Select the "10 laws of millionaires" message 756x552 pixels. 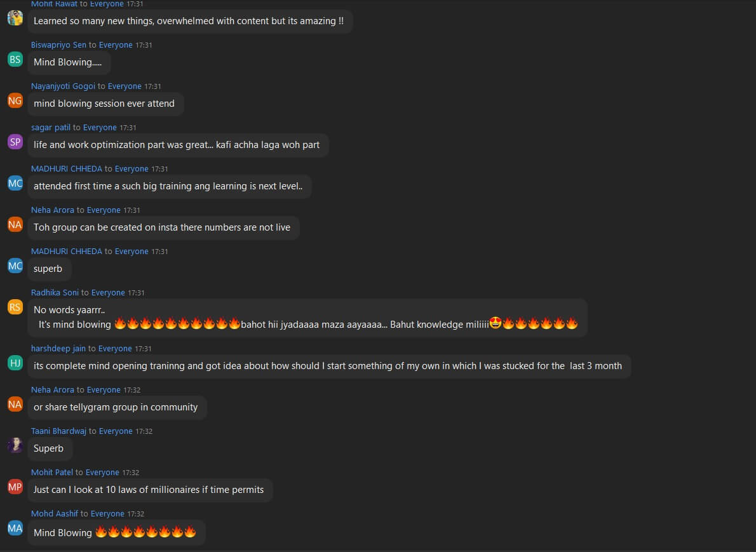pyautogui.click(x=149, y=490)
